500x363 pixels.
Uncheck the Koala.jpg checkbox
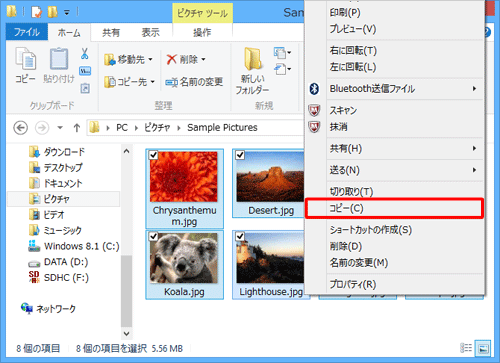click(x=153, y=236)
